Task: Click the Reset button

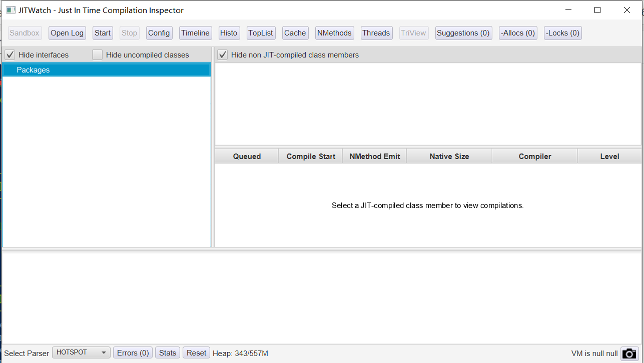Action: tap(197, 353)
